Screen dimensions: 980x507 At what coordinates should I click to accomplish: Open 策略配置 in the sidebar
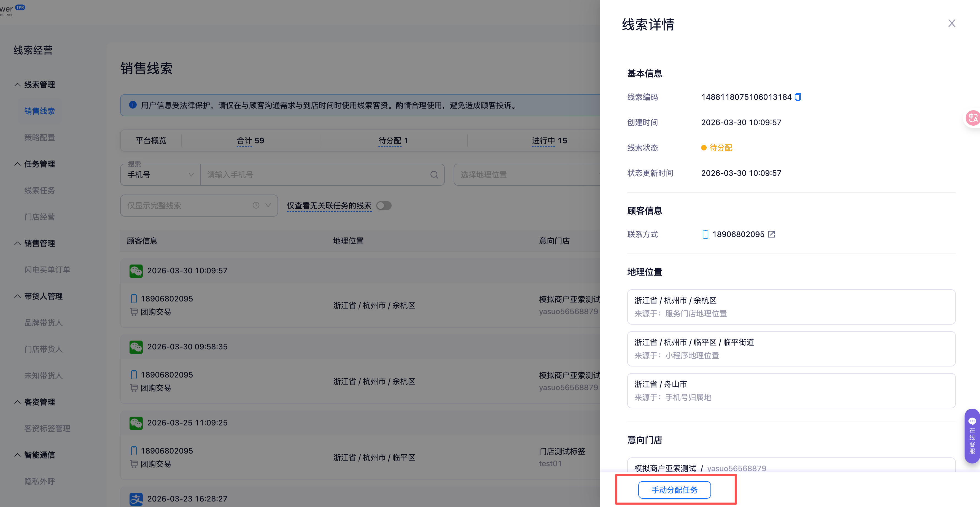[40, 138]
